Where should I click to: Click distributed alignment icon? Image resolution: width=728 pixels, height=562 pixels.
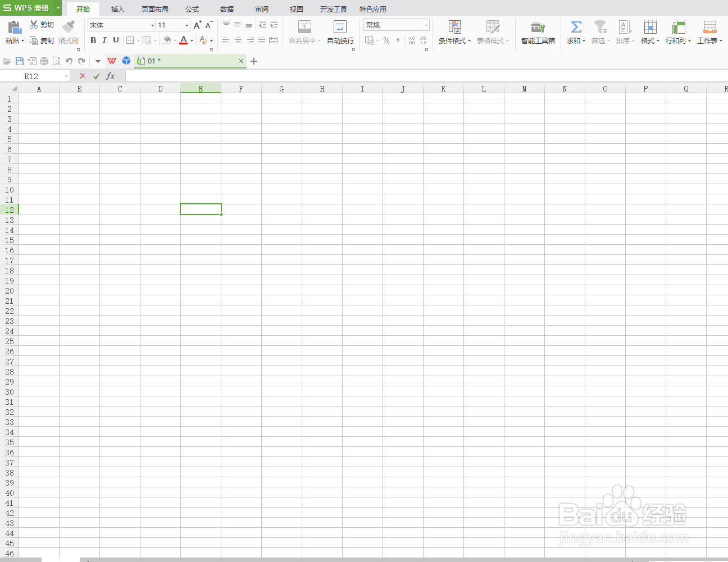pos(274,40)
